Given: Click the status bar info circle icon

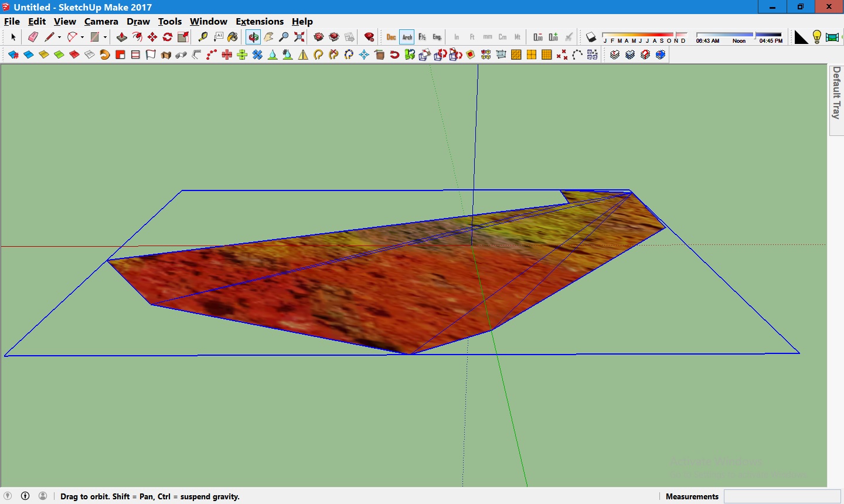Looking at the screenshot, I should tap(25, 496).
